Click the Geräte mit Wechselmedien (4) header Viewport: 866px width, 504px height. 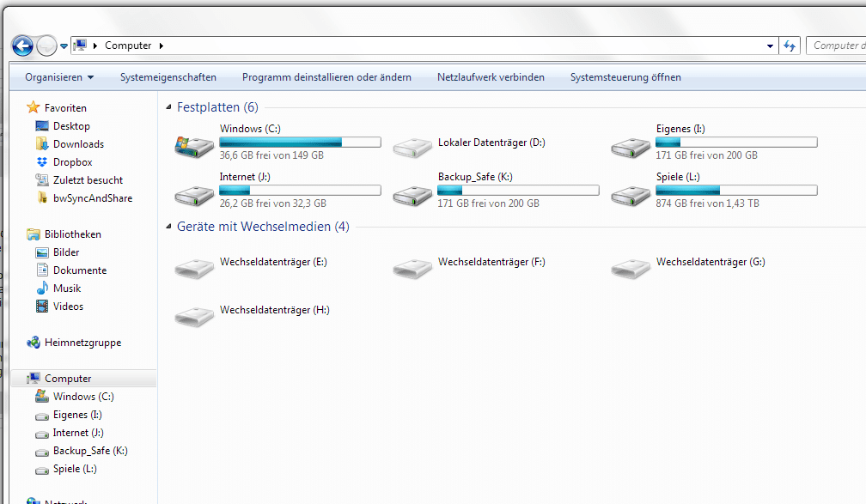coord(263,227)
